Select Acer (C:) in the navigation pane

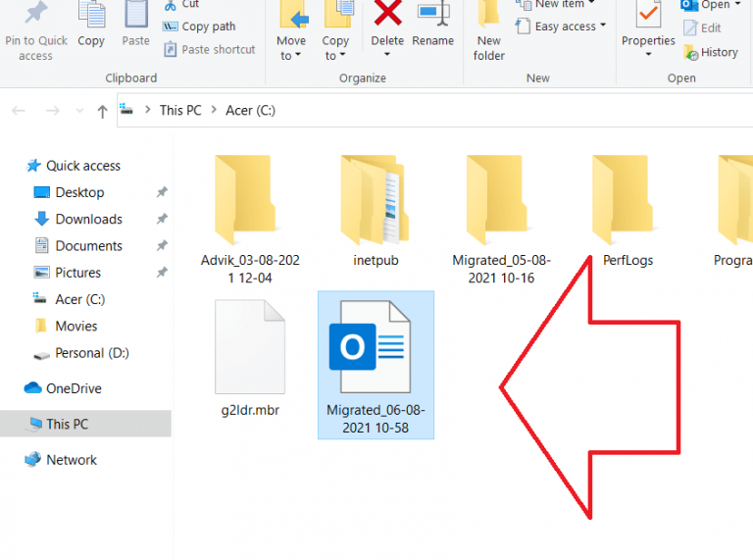tap(69, 299)
